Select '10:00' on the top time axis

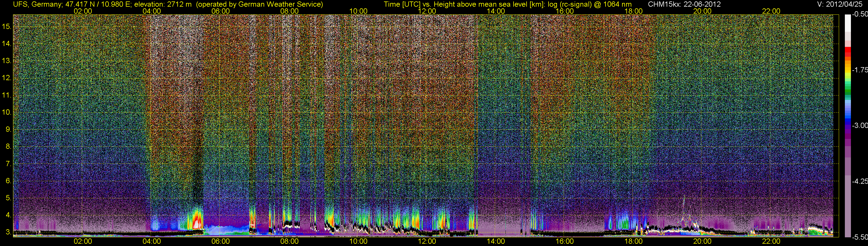click(358, 11)
